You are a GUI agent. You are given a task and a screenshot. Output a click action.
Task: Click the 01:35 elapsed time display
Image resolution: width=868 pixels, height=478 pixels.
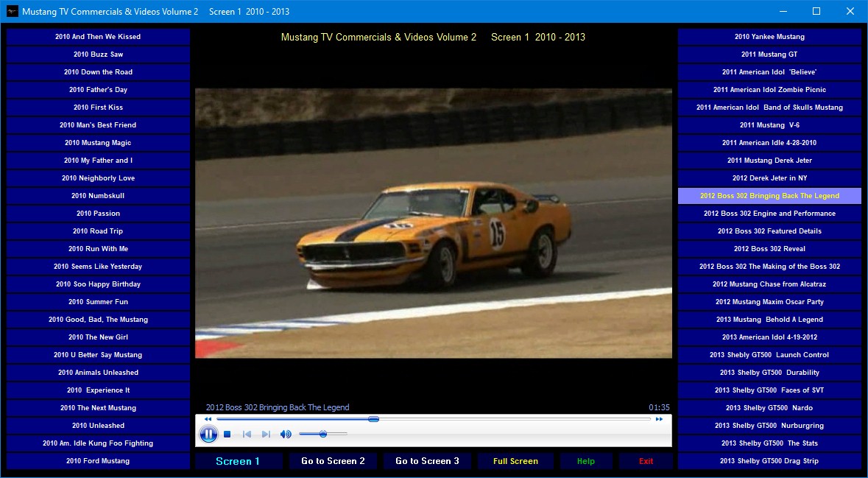tap(659, 407)
